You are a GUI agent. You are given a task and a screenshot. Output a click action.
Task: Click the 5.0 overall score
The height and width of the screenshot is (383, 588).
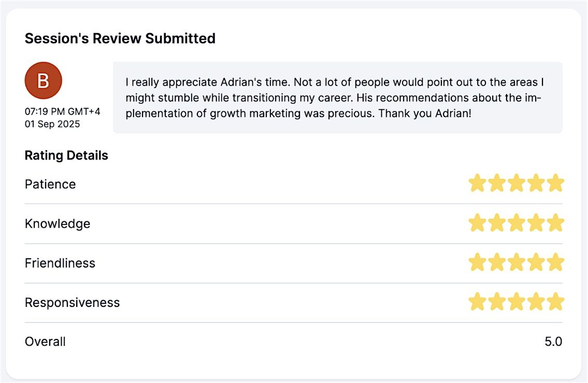point(553,342)
